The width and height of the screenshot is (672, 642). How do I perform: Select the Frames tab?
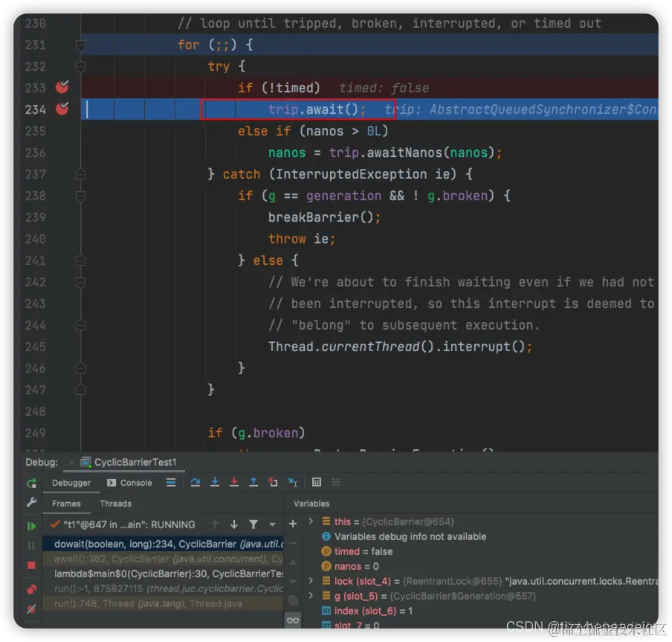66,504
